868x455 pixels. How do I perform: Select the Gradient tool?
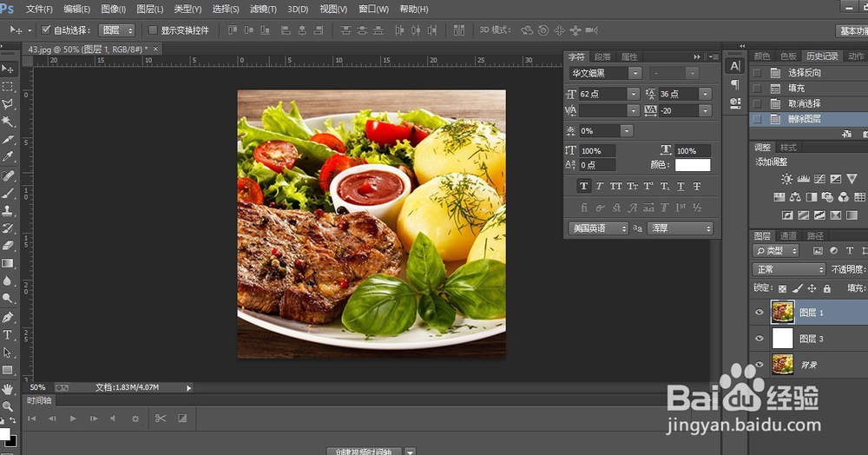(x=8, y=263)
